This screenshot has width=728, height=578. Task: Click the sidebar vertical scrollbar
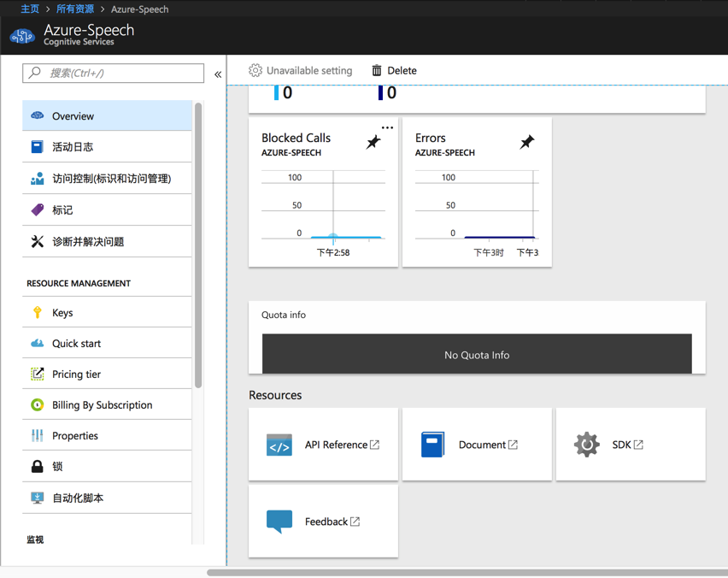coord(198,245)
